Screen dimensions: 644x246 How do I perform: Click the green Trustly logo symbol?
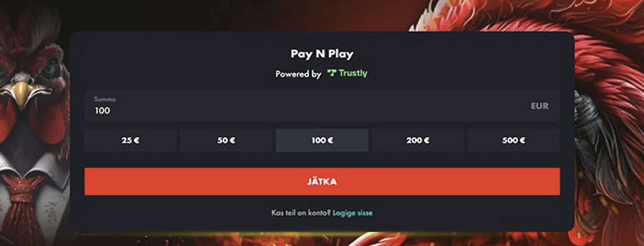coord(332,73)
